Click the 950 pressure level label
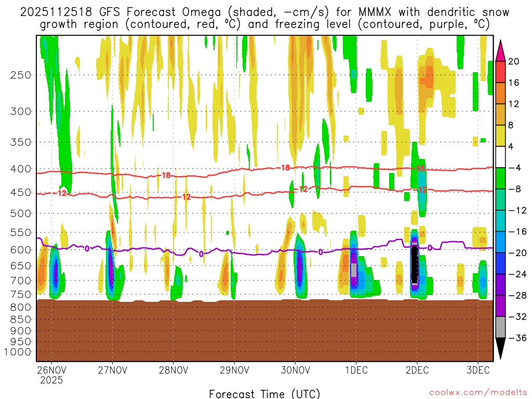The width and height of the screenshot is (532, 399). 21,342
